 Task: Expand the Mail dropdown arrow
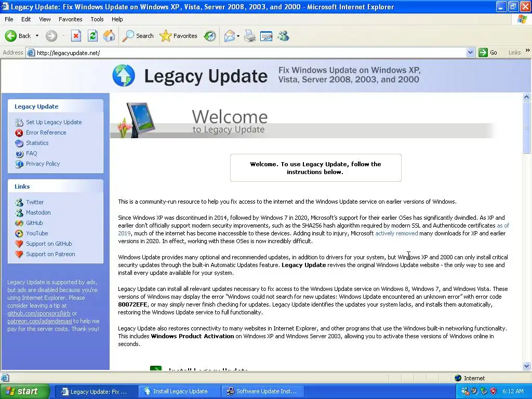tap(238, 36)
